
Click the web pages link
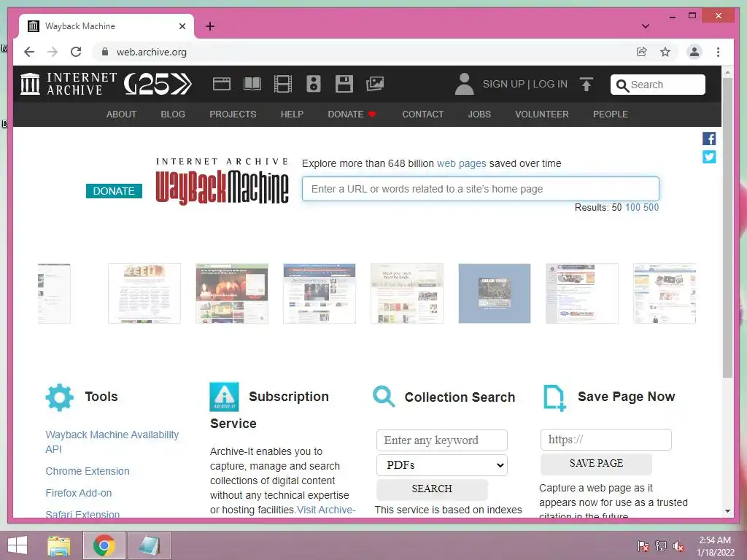click(462, 163)
